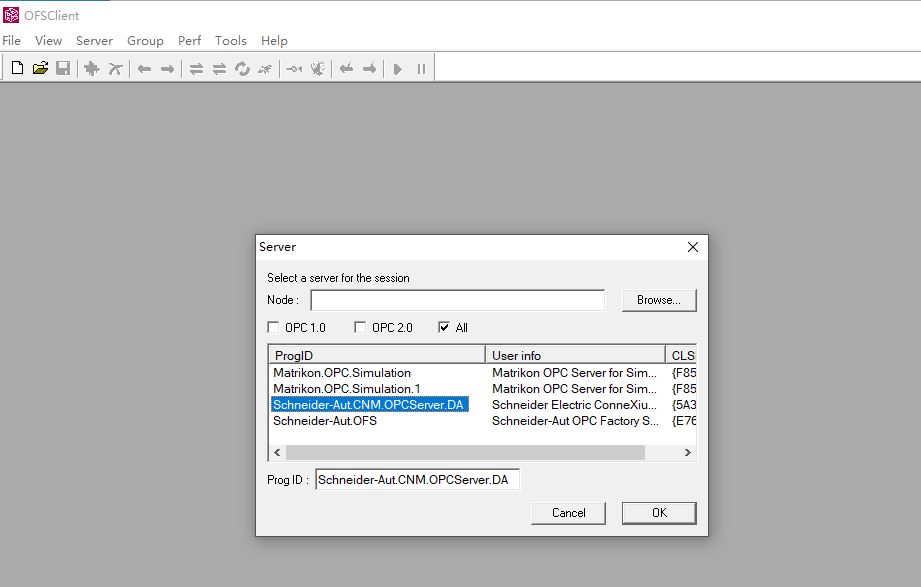The width and height of the screenshot is (921, 587).
Task: Open the File menu
Action: tap(12, 41)
